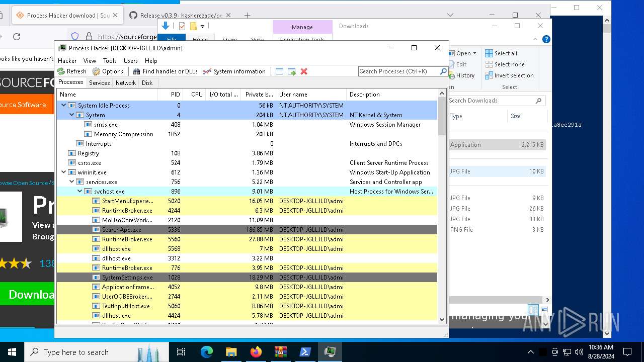Click scroll down arrow of process list

click(x=442, y=319)
